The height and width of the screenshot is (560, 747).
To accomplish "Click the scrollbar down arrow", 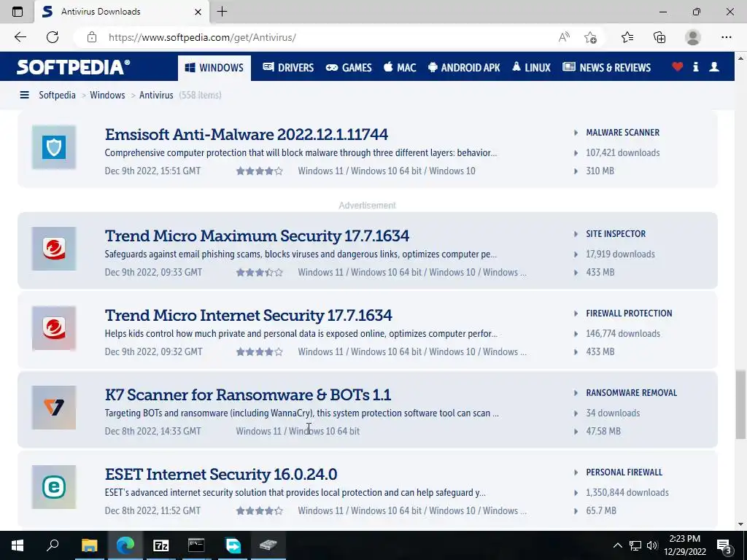I will [740, 525].
